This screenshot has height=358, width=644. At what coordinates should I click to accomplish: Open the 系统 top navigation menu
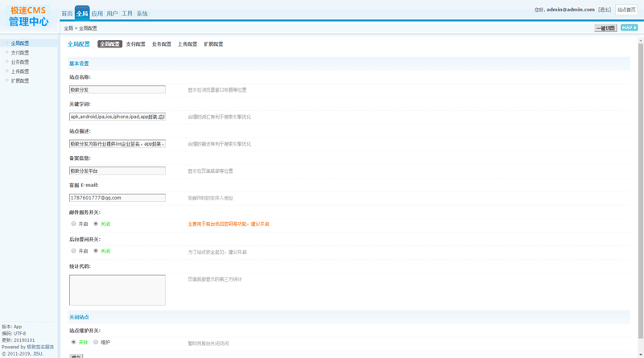pyautogui.click(x=142, y=14)
